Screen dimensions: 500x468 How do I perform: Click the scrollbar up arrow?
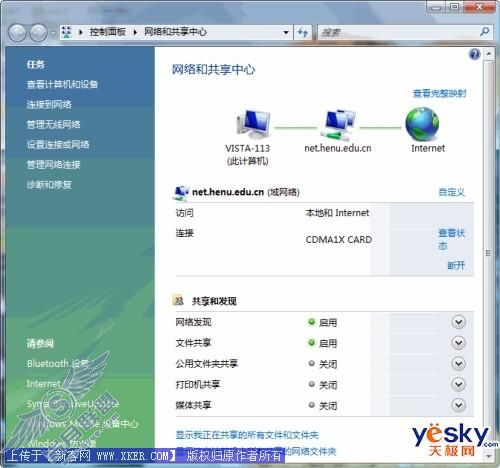488,53
